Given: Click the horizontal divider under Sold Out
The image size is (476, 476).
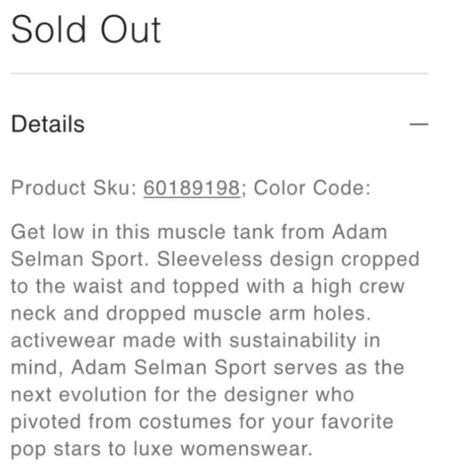Looking at the screenshot, I should (219, 73).
